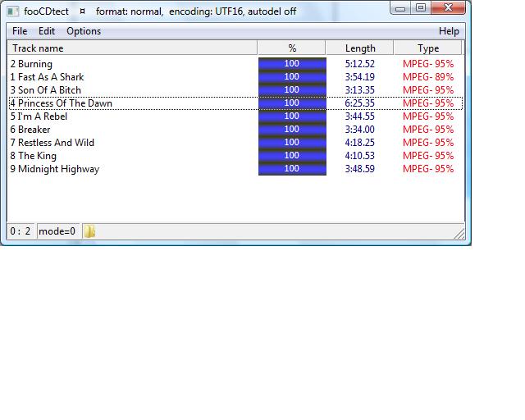Click length value 3:48.59

(x=359, y=168)
